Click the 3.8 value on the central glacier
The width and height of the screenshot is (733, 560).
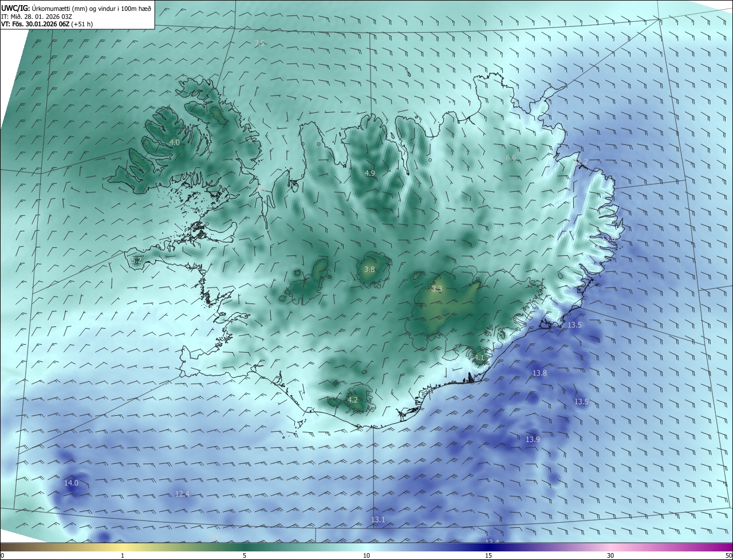click(x=369, y=269)
